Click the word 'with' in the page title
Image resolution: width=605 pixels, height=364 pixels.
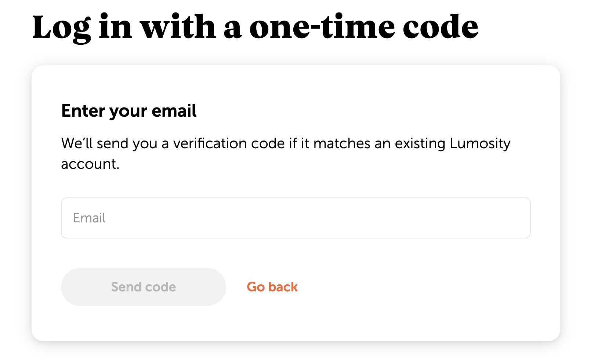click(x=178, y=27)
